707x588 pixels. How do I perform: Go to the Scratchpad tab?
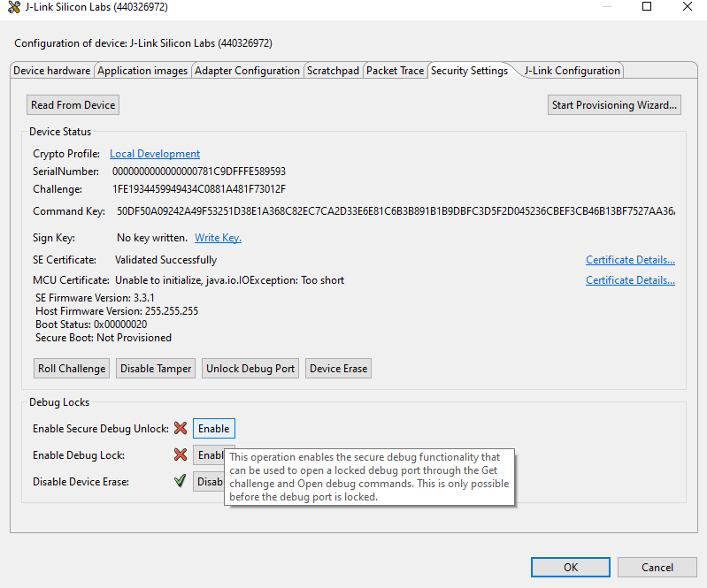333,71
